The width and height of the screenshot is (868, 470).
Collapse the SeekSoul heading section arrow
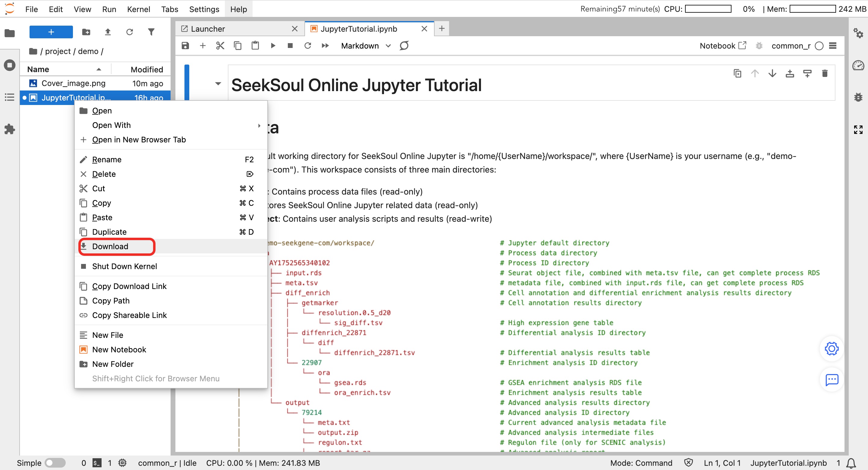(218, 84)
